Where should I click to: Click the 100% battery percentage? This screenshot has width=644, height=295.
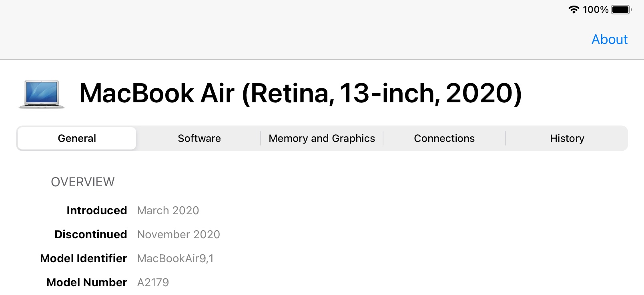(x=596, y=10)
